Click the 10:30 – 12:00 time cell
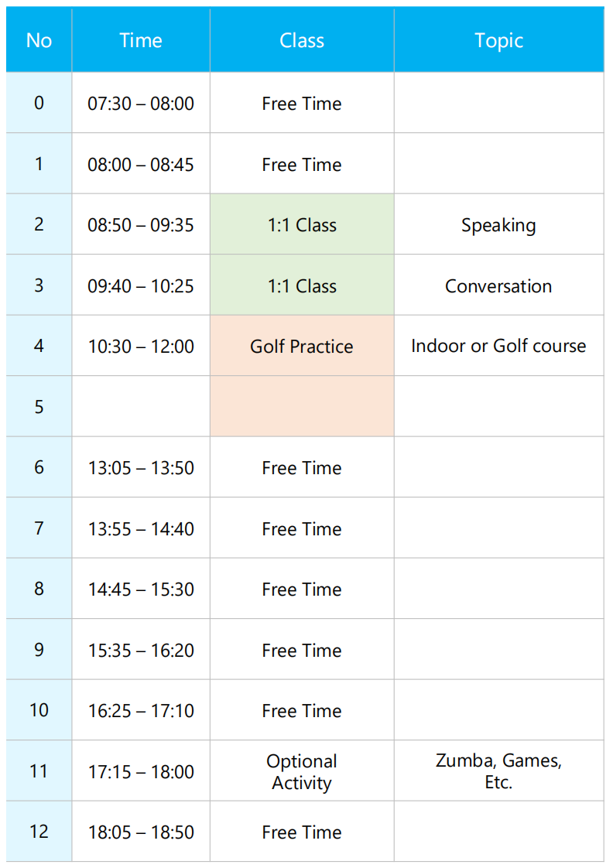 pyautogui.click(x=141, y=347)
